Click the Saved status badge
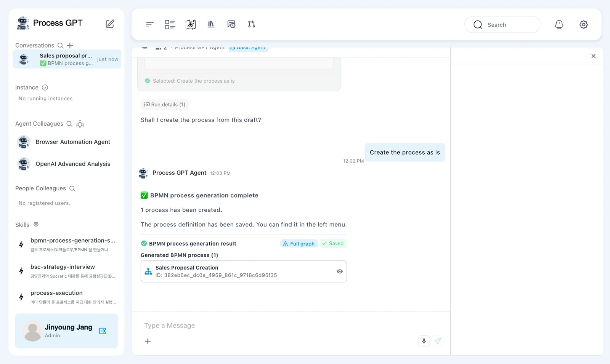This screenshot has width=610, height=364. [x=333, y=244]
